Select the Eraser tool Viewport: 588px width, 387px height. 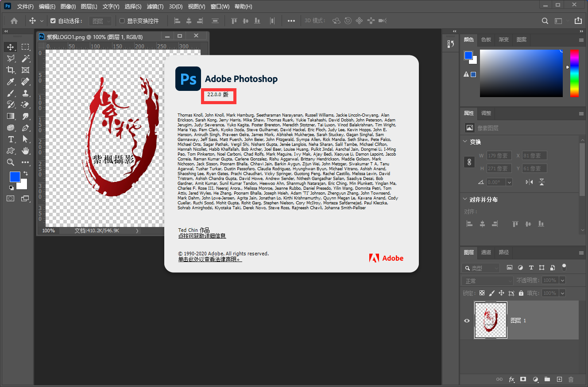coord(25,105)
